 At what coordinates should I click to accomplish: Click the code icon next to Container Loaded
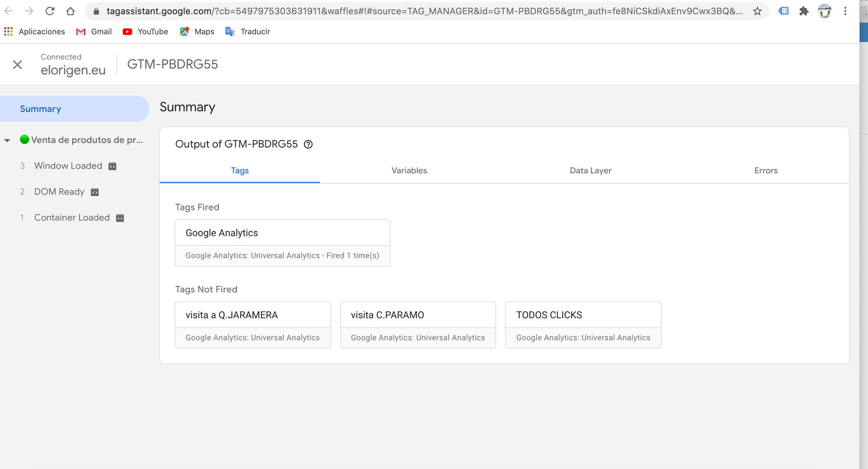120,218
